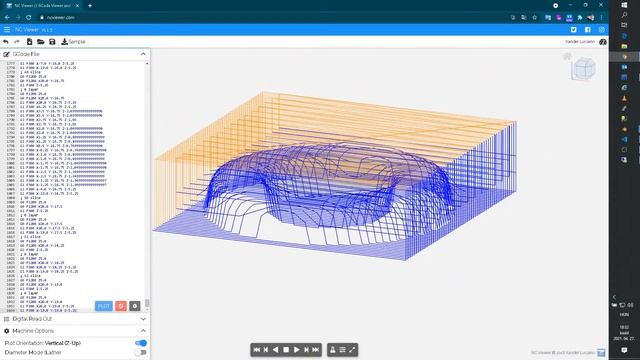Click the tool icon in viewport controls
Screen dimensions: 640x360
pos(333,350)
